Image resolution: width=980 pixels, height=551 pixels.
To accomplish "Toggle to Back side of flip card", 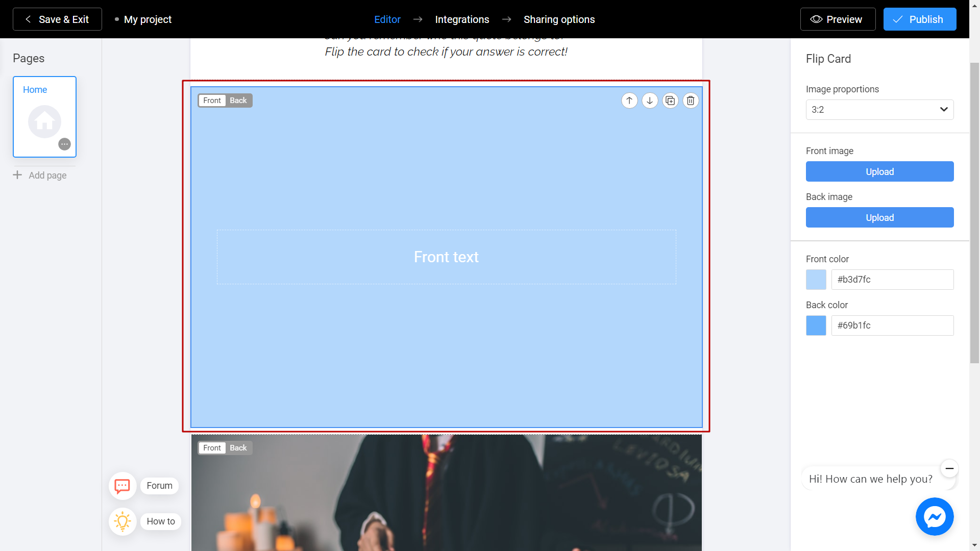I will 239,99.
